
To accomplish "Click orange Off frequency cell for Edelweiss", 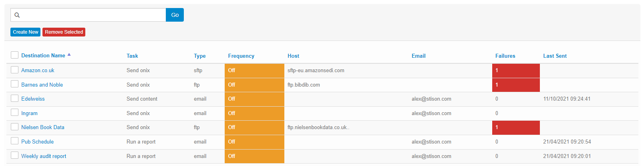I will [x=254, y=99].
